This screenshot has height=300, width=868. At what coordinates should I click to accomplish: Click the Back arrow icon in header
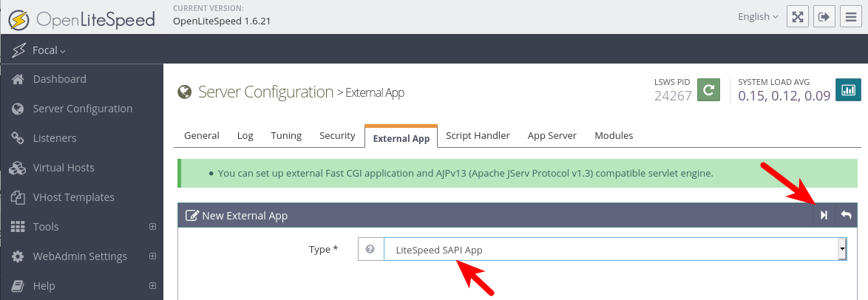(x=846, y=216)
